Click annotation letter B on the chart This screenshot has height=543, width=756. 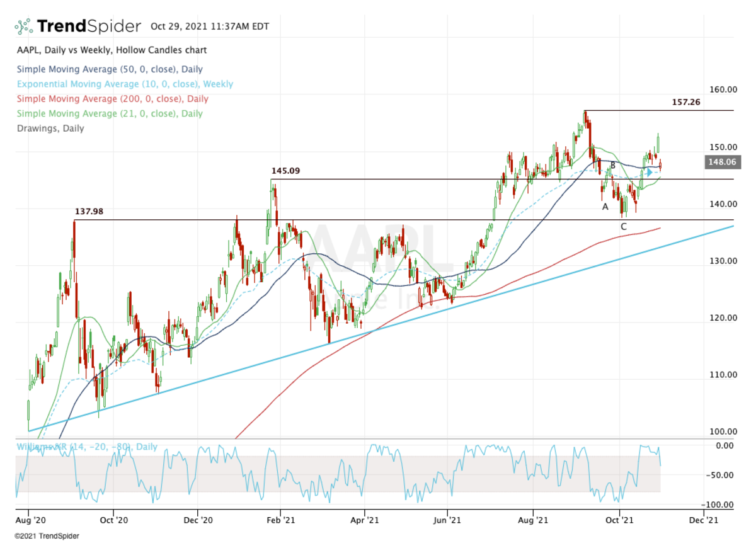612,165
